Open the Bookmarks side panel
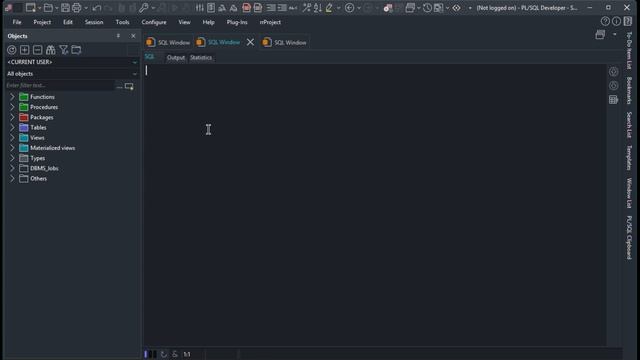The height and width of the screenshot is (360, 640). [x=629, y=90]
